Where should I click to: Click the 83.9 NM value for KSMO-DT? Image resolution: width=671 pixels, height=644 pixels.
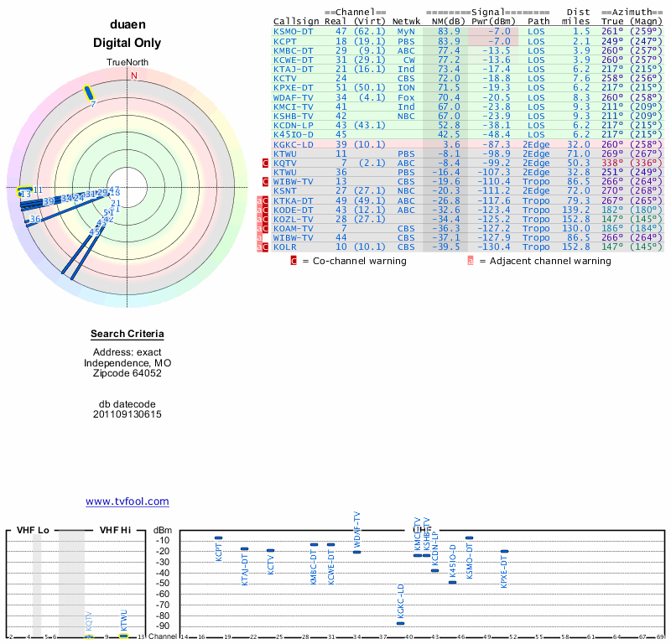[449, 31]
